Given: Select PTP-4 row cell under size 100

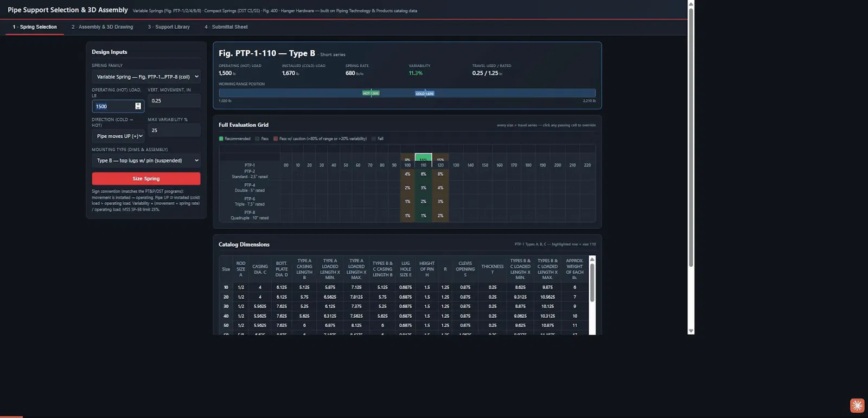Looking at the screenshot, I should (407, 188).
